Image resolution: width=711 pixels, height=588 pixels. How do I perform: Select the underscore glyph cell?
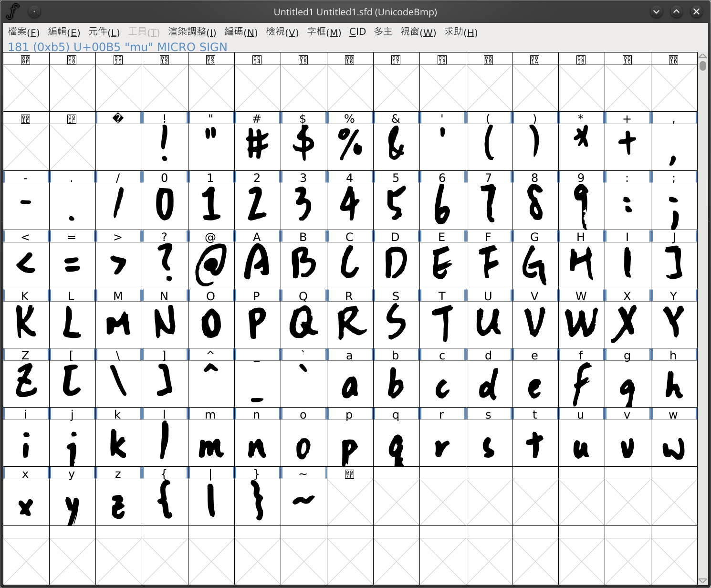[257, 384]
